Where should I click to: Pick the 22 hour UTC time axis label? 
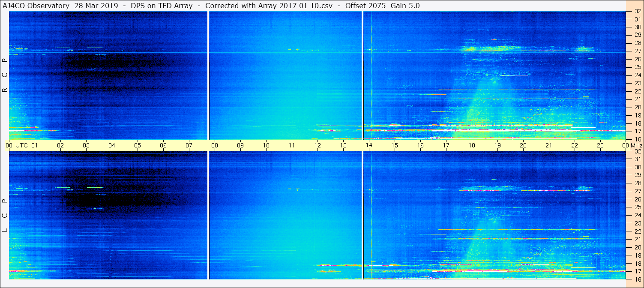575,145
